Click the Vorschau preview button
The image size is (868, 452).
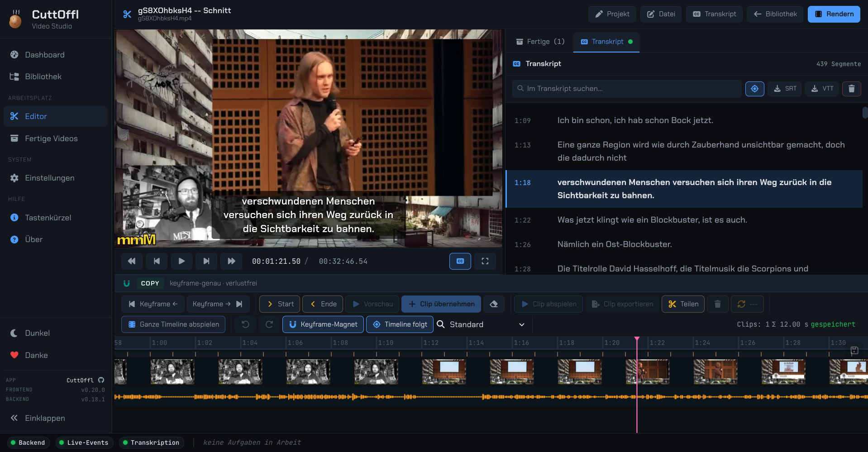372,304
